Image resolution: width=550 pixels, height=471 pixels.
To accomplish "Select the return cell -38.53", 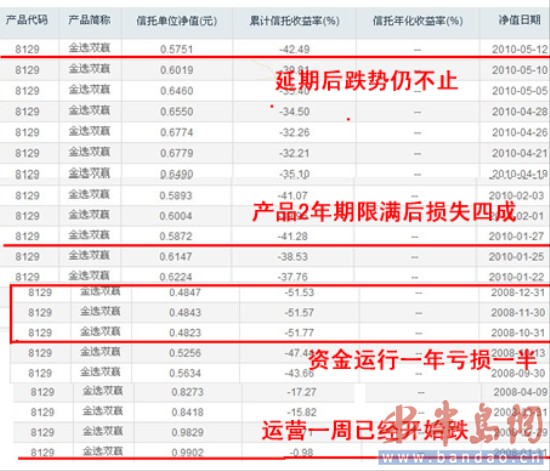I will pos(293,256).
